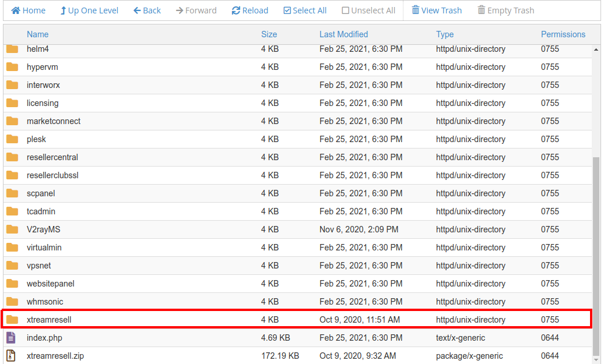Click the index.php file icon

click(x=11, y=337)
